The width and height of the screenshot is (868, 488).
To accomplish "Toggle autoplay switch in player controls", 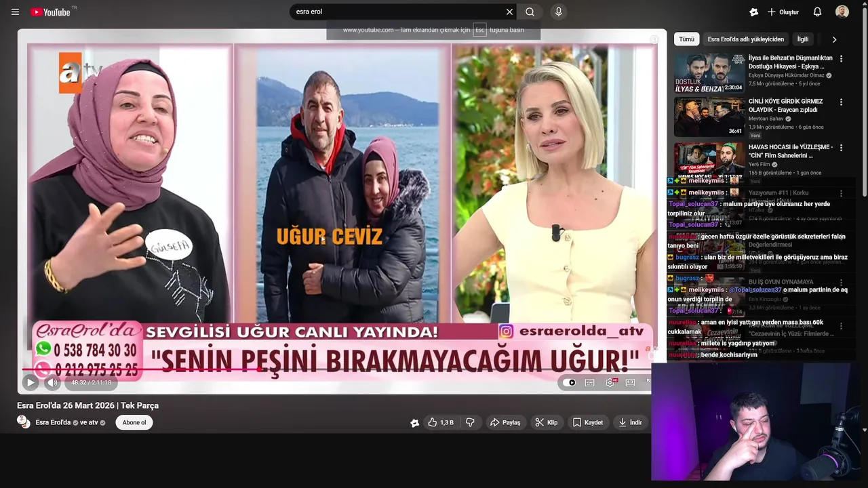I will pos(570,382).
